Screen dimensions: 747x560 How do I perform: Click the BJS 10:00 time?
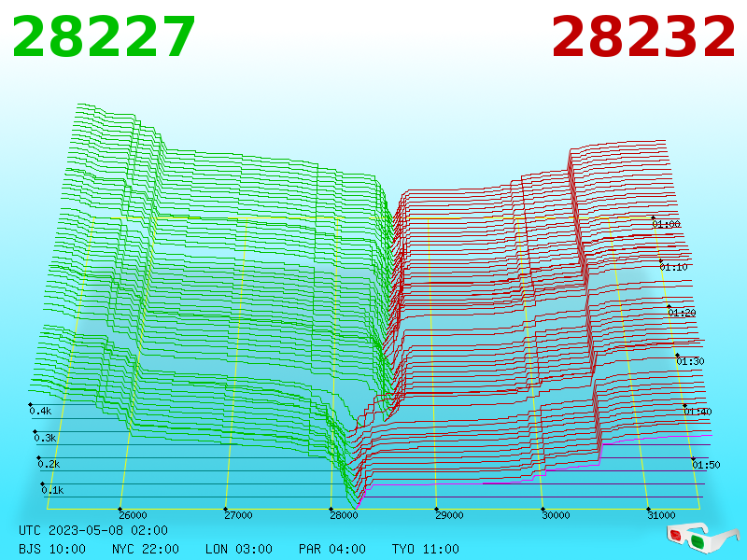point(52,549)
